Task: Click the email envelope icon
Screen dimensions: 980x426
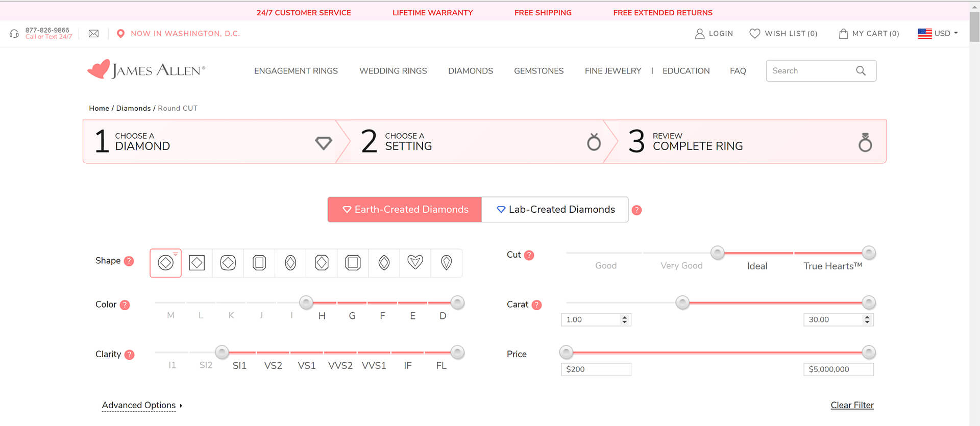Action: (x=94, y=34)
